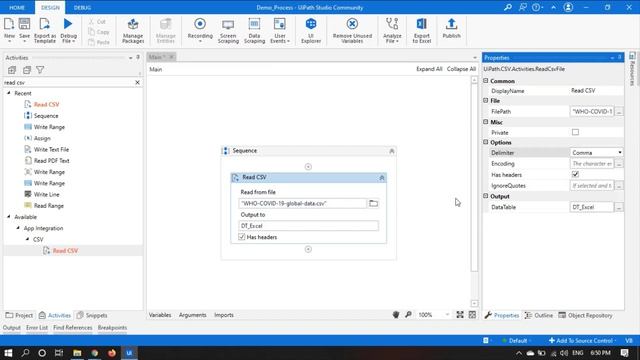Image resolution: width=640 pixels, height=360 pixels.
Task: Open the Variables panel
Action: tap(160, 315)
